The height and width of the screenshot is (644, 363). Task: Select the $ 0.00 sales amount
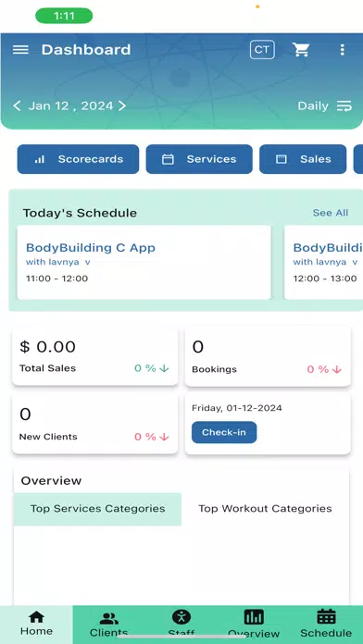point(47,347)
